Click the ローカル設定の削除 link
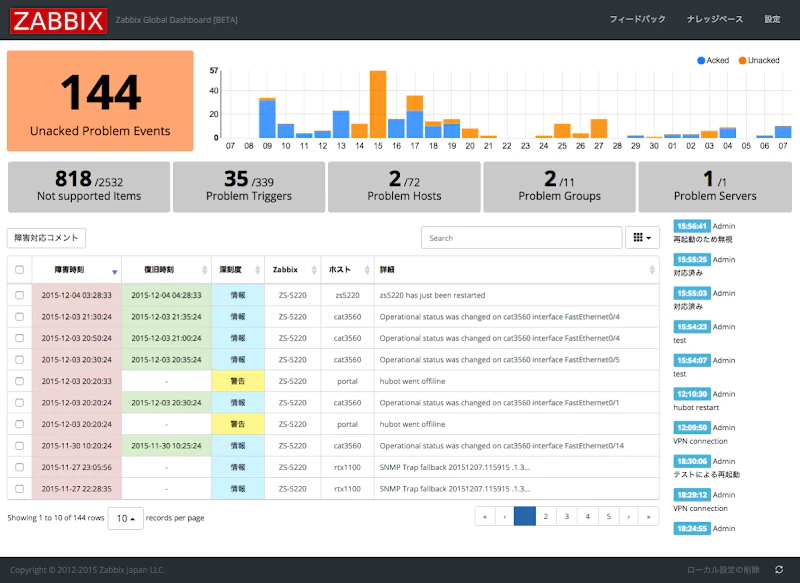Viewport: 800px width, 583px height. click(723, 570)
